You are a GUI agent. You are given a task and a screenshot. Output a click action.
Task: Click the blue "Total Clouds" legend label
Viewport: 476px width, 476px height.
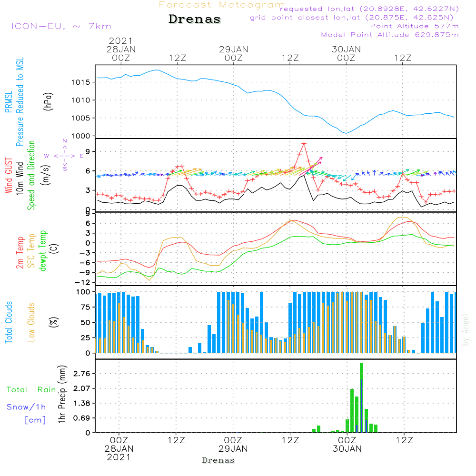click(9, 322)
